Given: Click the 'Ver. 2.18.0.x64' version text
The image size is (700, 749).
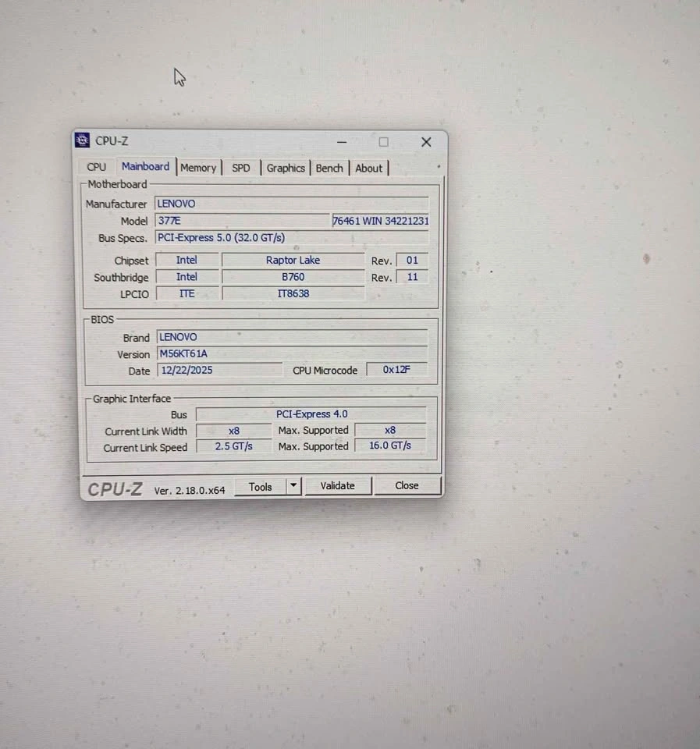Looking at the screenshot, I should click(x=190, y=490).
